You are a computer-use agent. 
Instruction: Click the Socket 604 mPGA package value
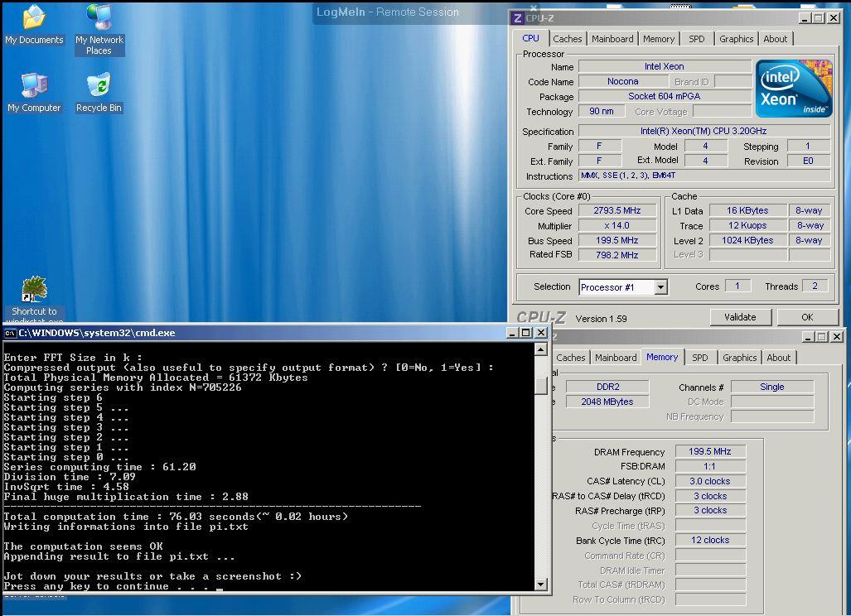(x=665, y=97)
